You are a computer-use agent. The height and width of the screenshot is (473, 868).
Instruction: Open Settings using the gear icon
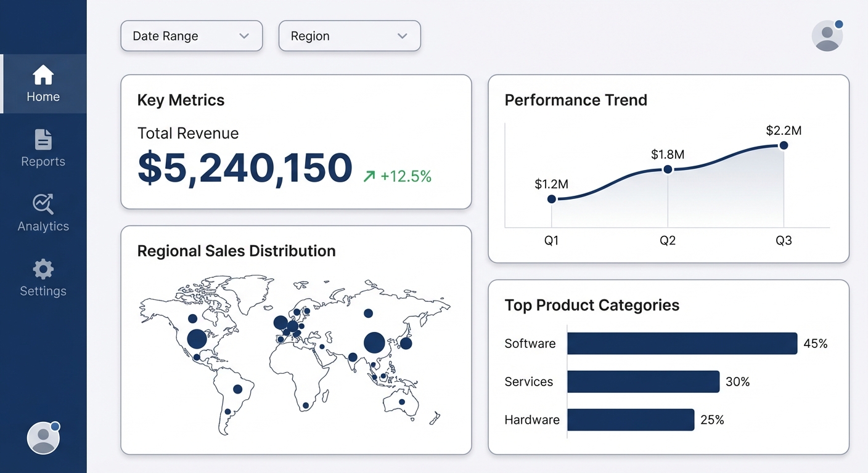43,269
